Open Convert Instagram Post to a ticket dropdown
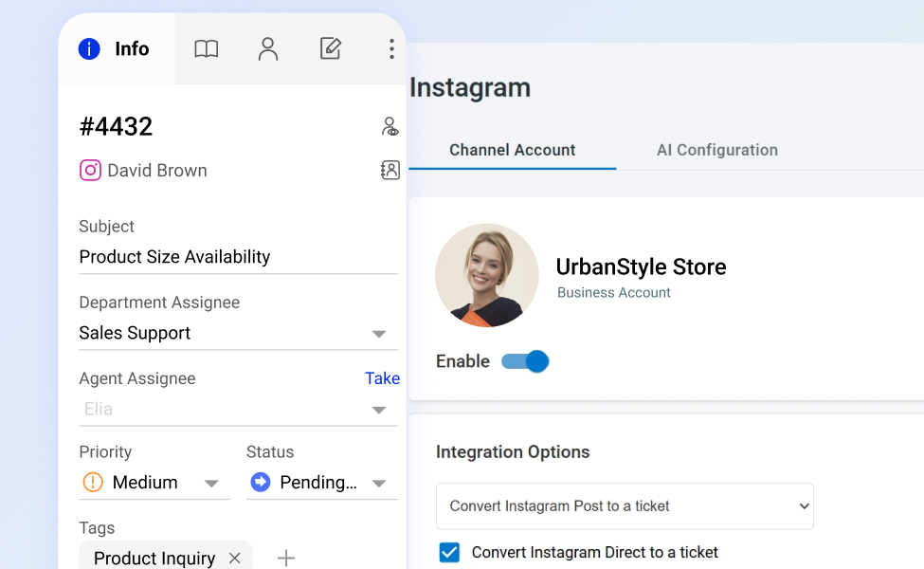 625,505
